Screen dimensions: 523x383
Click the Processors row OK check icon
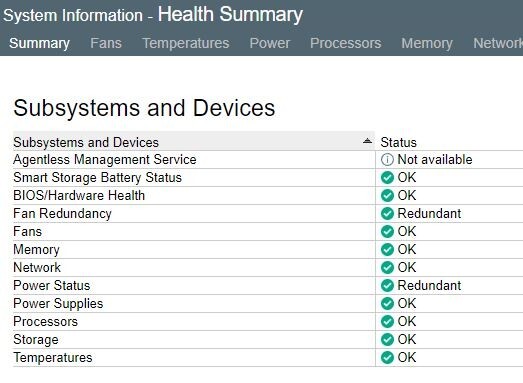tap(387, 322)
